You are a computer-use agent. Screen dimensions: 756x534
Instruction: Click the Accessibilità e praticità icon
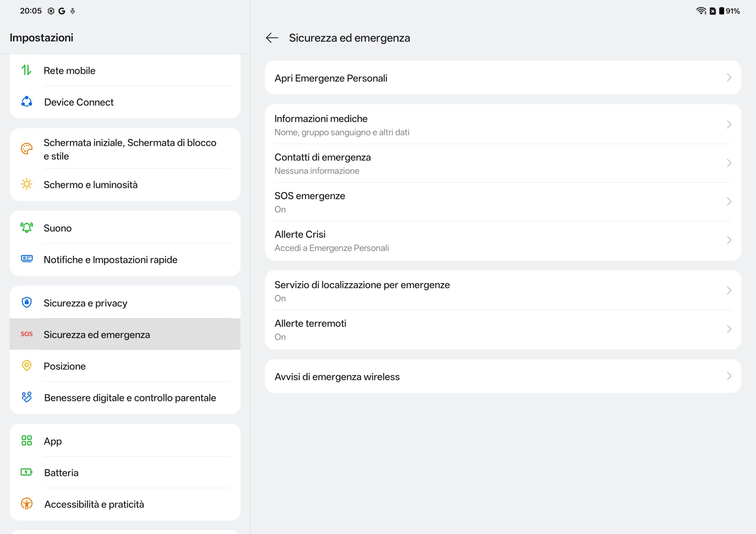point(27,504)
